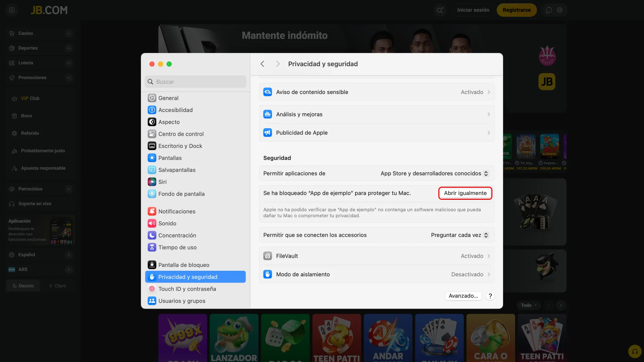Select Pantalla de bloqueo in sidebar

pyautogui.click(x=183, y=265)
